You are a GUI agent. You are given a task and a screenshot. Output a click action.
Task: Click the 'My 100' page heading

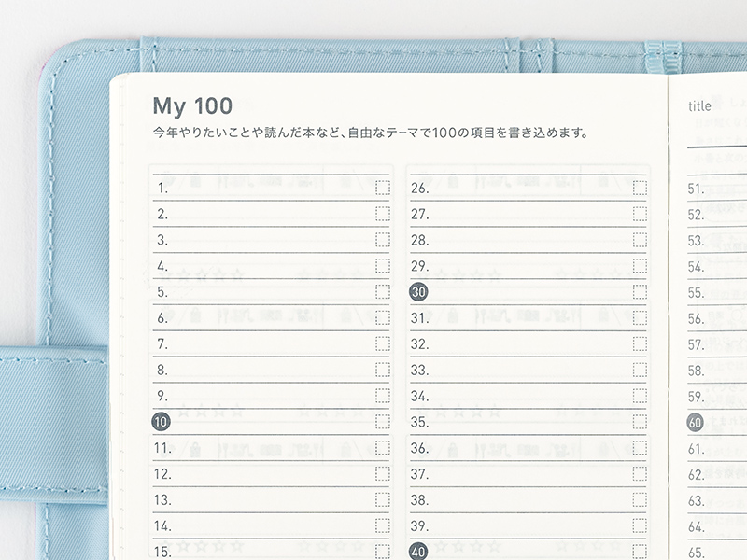tap(192, 105)
